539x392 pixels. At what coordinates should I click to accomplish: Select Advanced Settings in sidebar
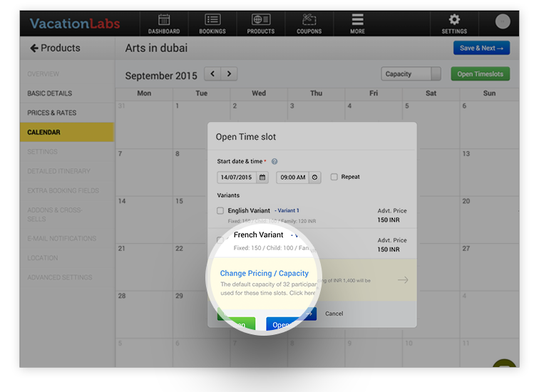67,277
